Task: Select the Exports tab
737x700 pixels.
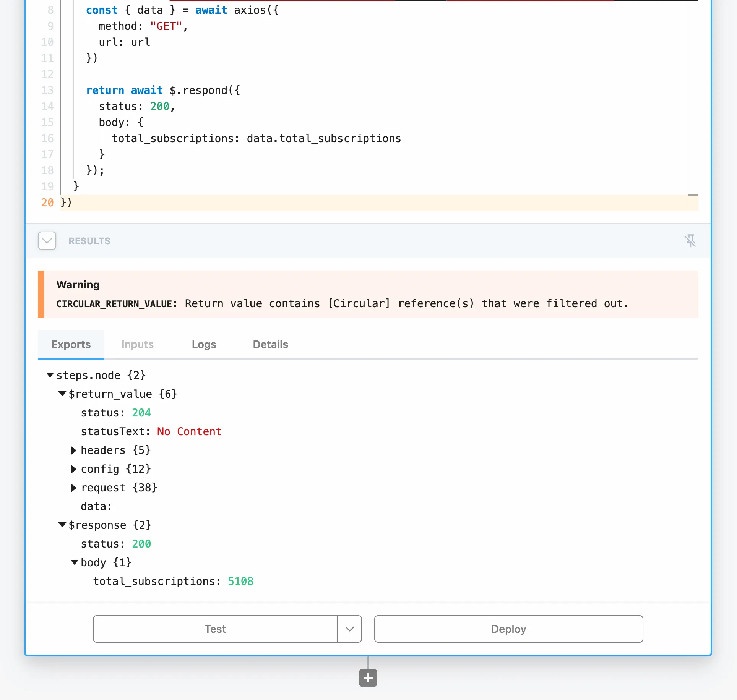Action: (71, 344)
